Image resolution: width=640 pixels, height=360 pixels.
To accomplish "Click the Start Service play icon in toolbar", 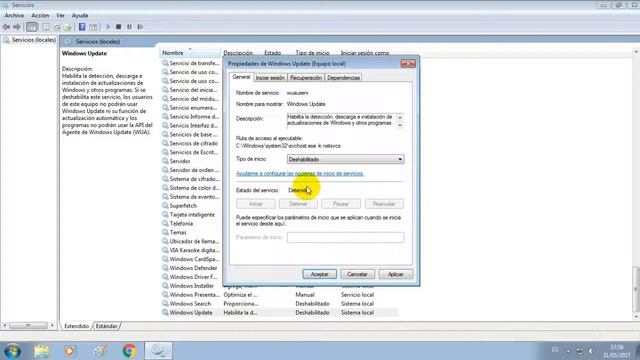I will 108,27.
